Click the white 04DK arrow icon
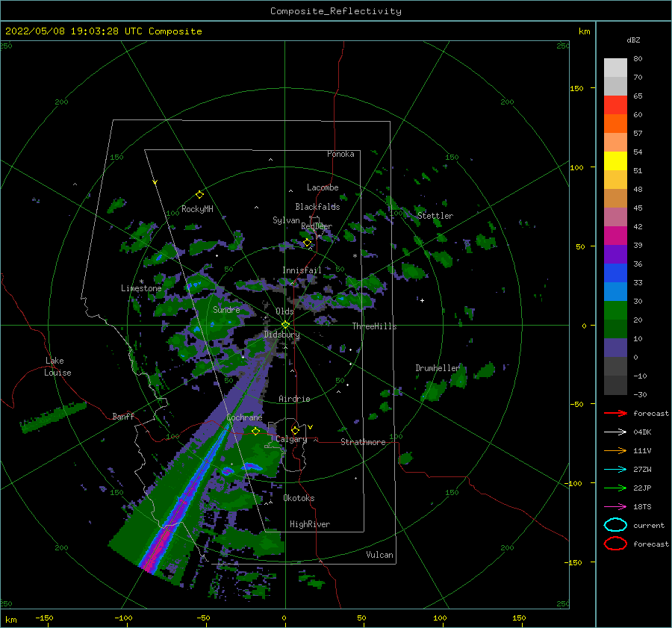Screen dimensions: 672x628 (x=615, y=432)
